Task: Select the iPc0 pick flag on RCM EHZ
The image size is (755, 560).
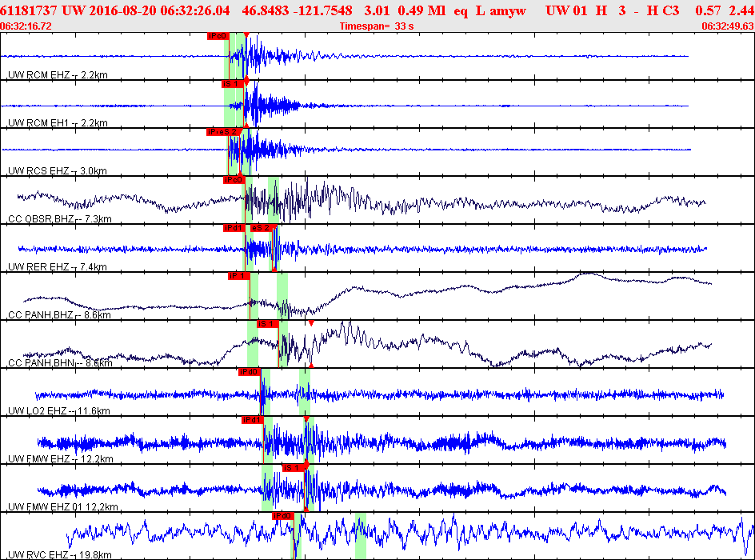Action: 218,36
